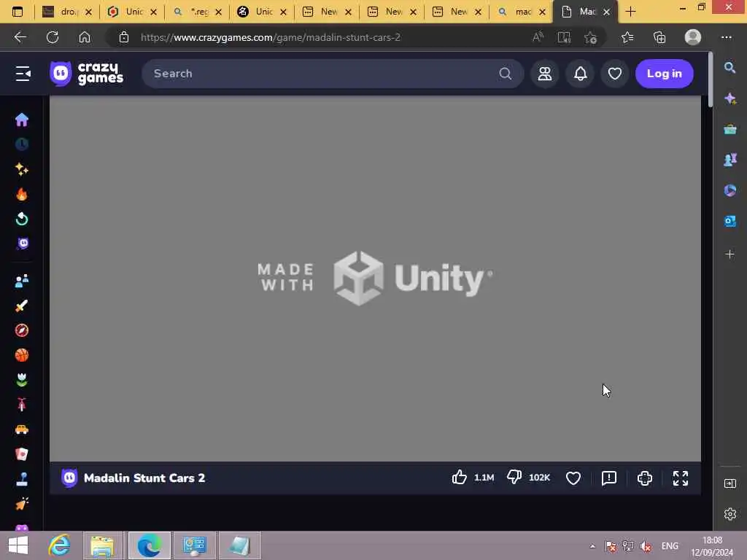This screenshot has width=747, height=560.
Task: Click the CrazyGames logo
Action: click(86, 74)
